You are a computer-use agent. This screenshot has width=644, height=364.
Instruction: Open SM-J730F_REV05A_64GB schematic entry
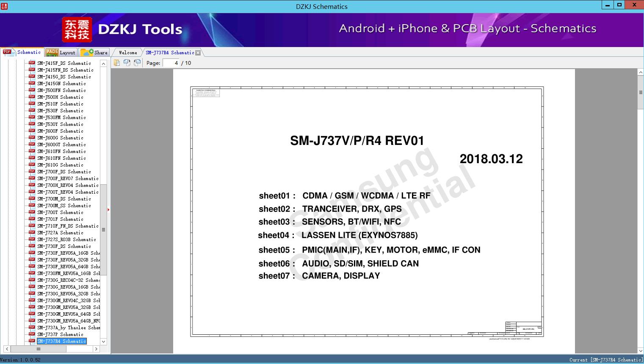point(69,267)
